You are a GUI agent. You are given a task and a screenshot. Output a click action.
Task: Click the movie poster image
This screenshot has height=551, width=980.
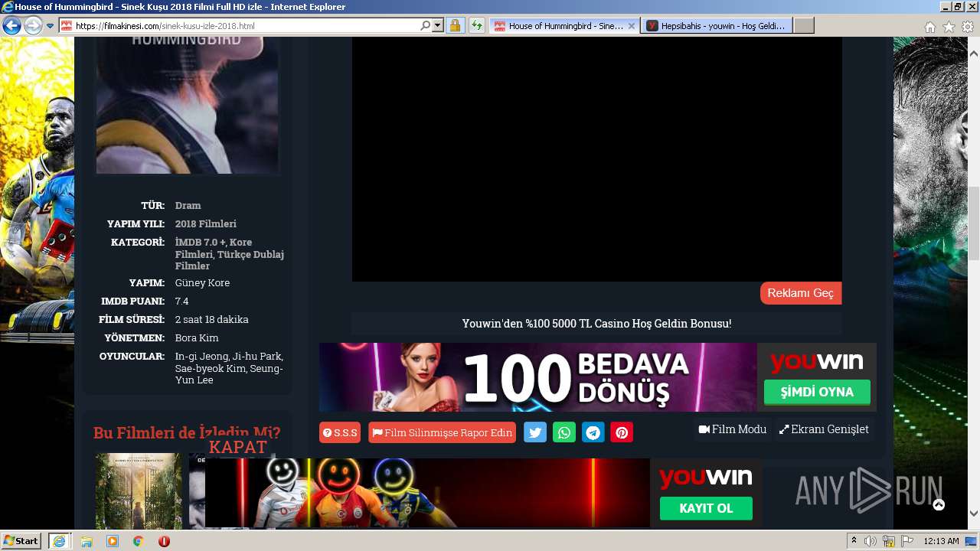(188, 106)
